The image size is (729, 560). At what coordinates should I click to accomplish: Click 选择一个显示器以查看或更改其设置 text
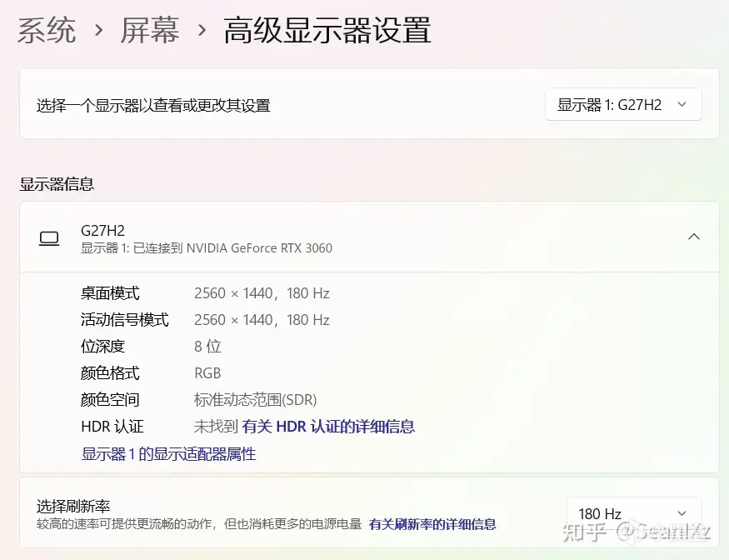(x=153, y=106)
